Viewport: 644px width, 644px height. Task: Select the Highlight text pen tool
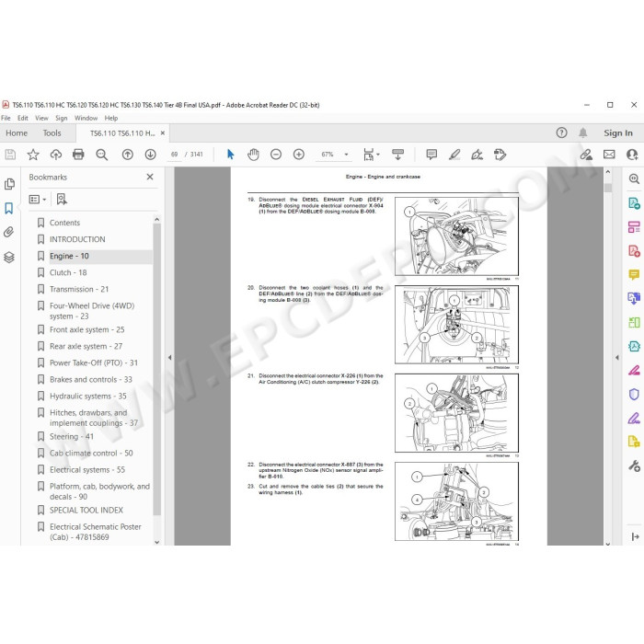click(x=454, y=155)
